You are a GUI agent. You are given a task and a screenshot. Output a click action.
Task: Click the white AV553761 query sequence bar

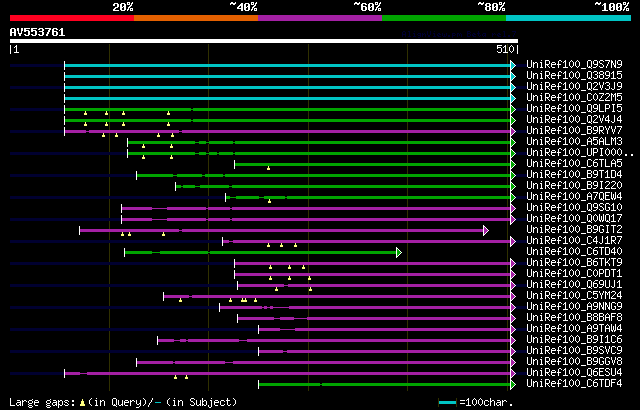click(x=264, y=41)
